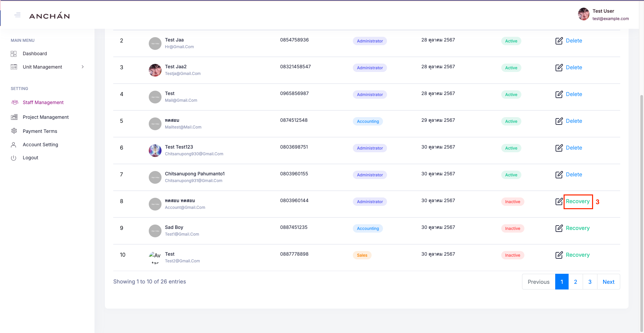Click phone number 0887451235
This screenshot has width=644, height=333.
tap(294, 227)
